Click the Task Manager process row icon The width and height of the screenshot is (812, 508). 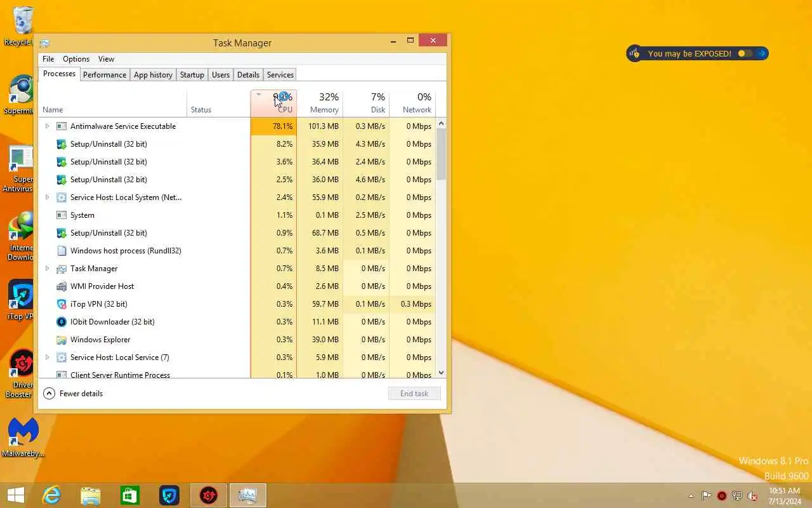click(62, 269)
